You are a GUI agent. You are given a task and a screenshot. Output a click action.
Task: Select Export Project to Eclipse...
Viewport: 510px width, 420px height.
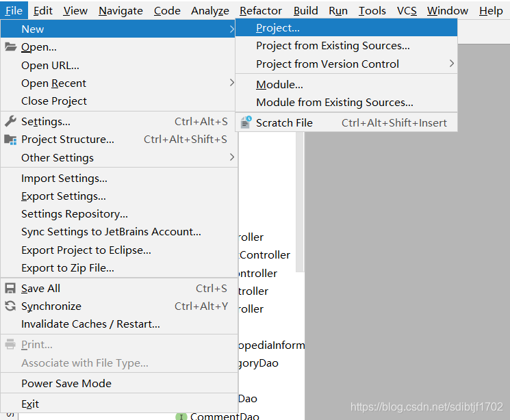[118, 250]
